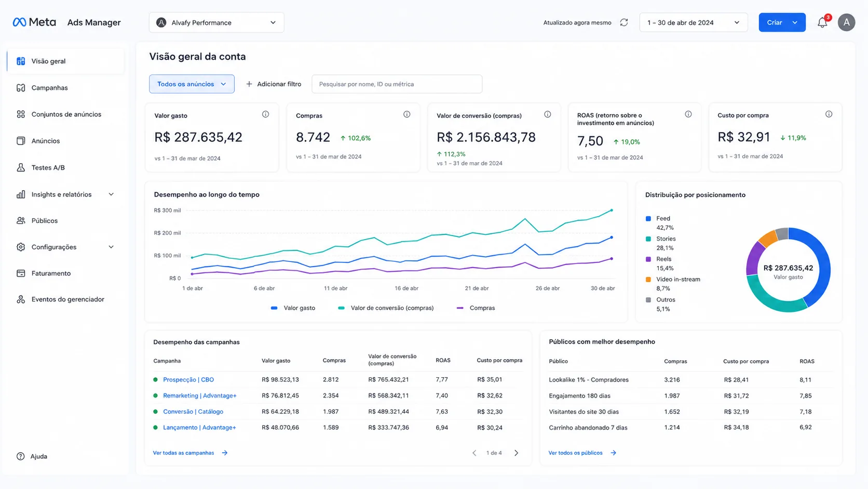Click the Meta logo

(x=34, y=22)
